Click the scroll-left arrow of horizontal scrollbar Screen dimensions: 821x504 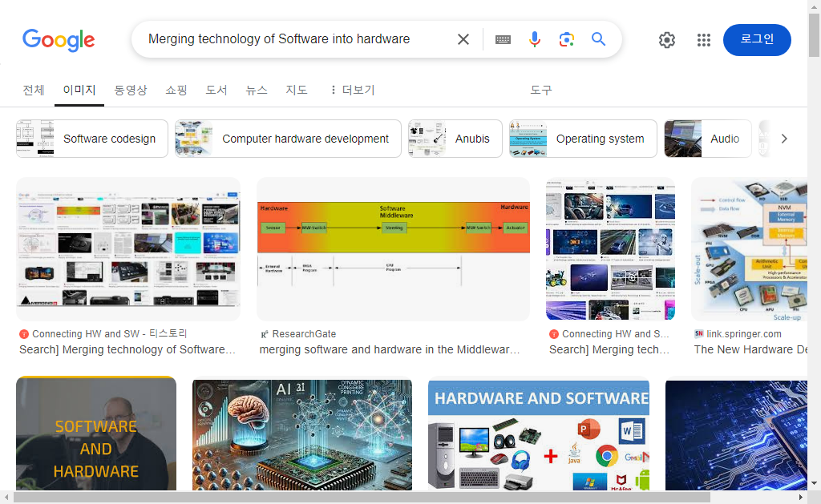(6, 497)
